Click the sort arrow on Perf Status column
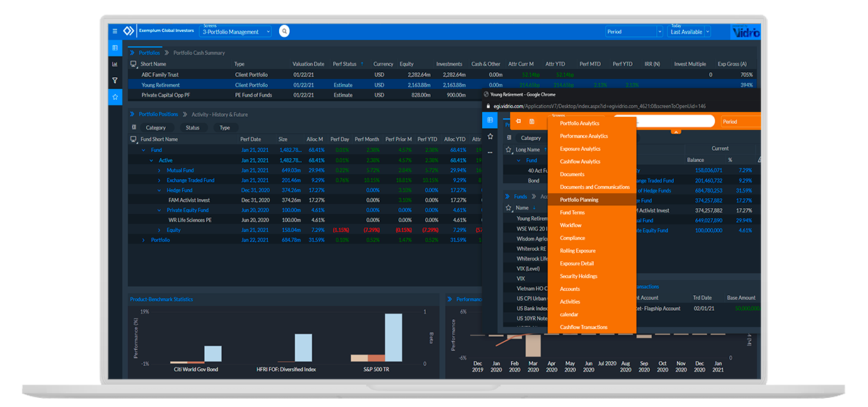This screenshot has height=407, width=868. point(362,64)
